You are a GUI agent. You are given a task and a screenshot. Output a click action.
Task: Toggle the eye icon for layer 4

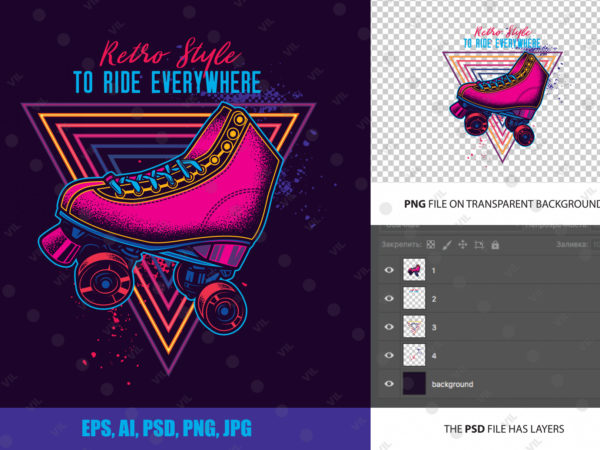pos(389,355)
